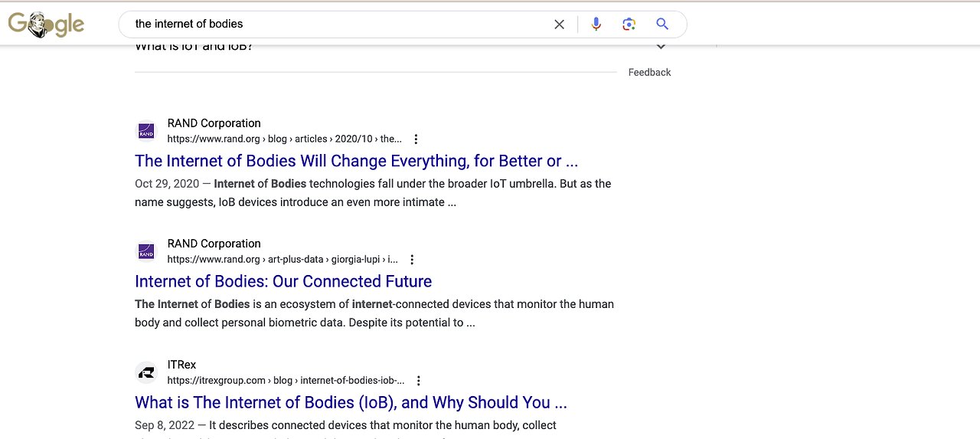
Task: Open Google Lens image search icon
Action: pyautogui.click(x=629, y=25)
